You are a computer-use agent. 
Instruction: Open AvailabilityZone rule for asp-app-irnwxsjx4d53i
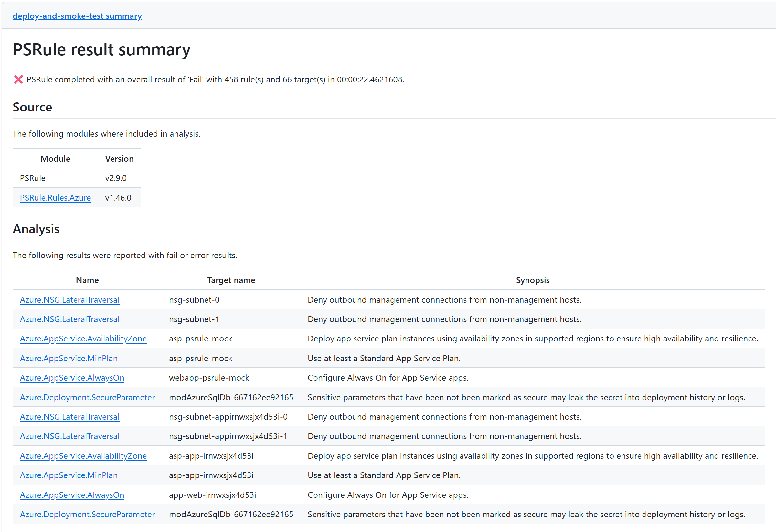click(83, 455)
